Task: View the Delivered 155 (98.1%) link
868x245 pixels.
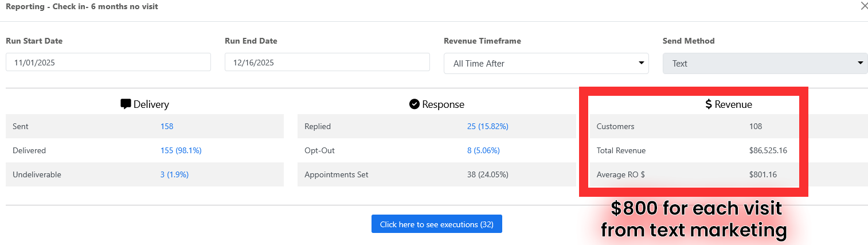Action: (181, 150)
